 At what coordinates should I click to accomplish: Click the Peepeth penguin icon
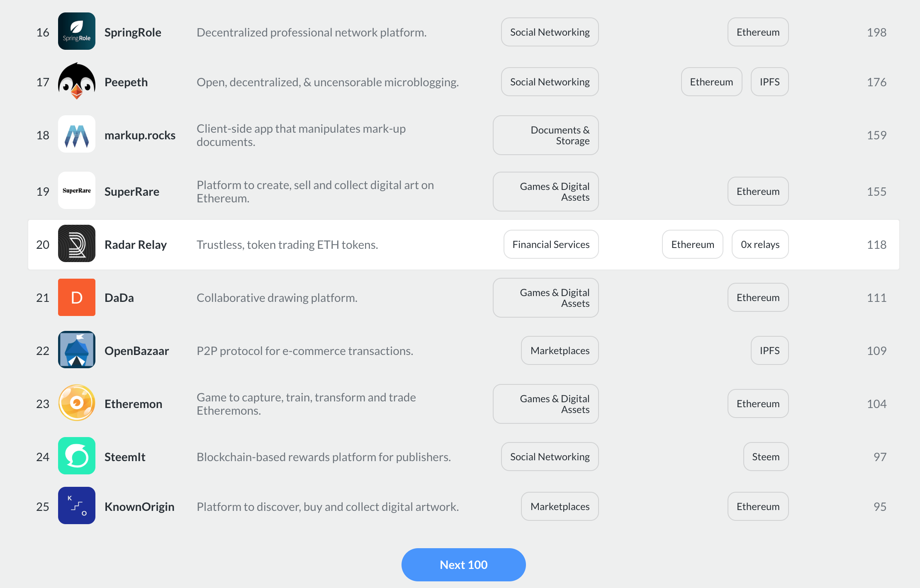[x=77, y=81]
